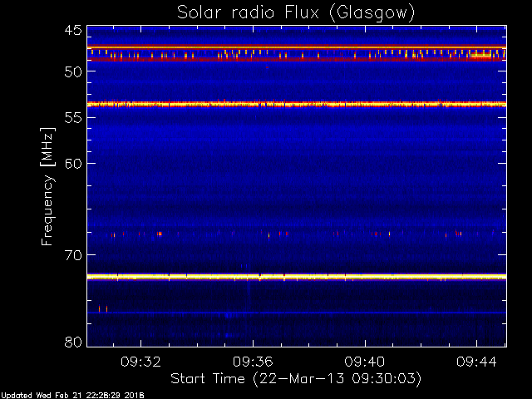Select the 'Frequency [MHz]' axis label
This screenshot has width=532, height=399.
47,186
